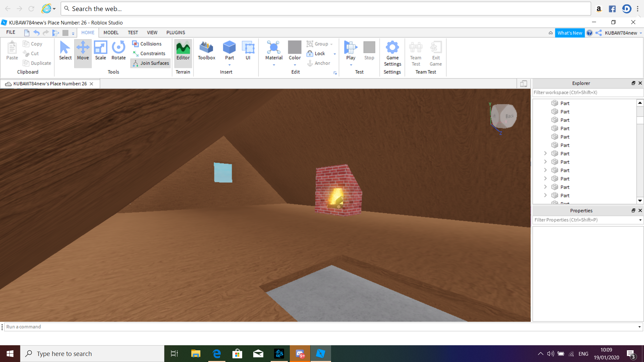Click the Filter workspace field
This screenshot has width=644, height=362.
point(587,93)
